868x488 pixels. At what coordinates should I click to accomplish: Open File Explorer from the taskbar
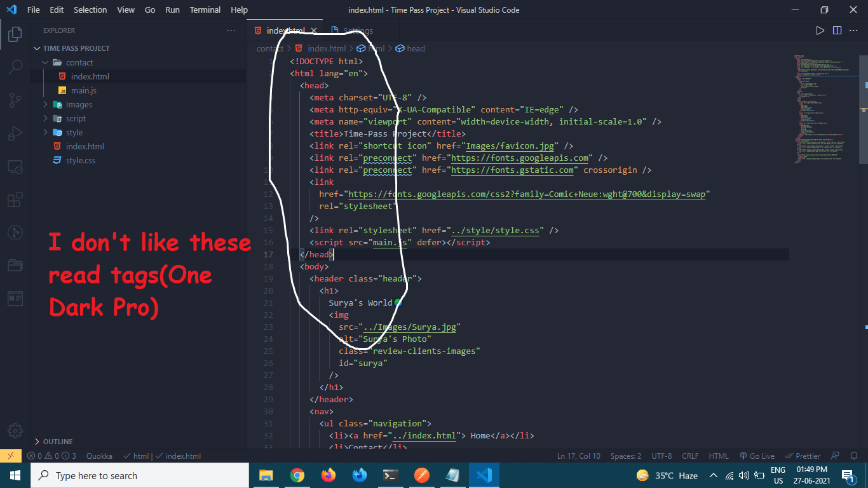tap(266, 475)
